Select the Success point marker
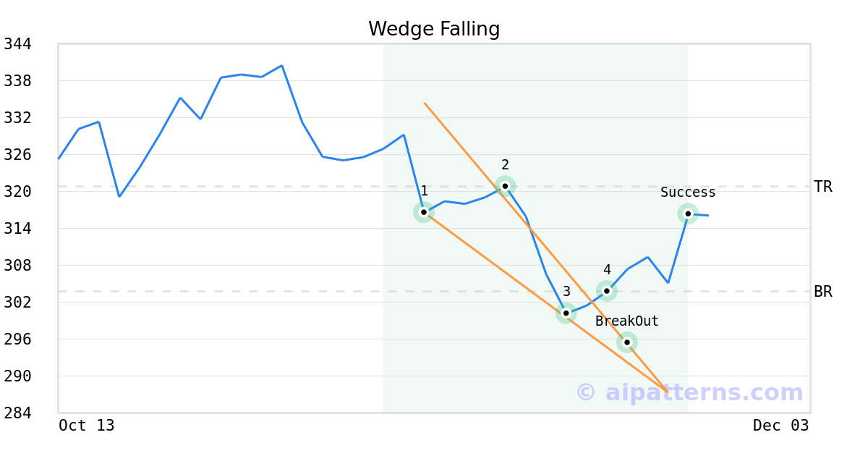 click(688, 214)
